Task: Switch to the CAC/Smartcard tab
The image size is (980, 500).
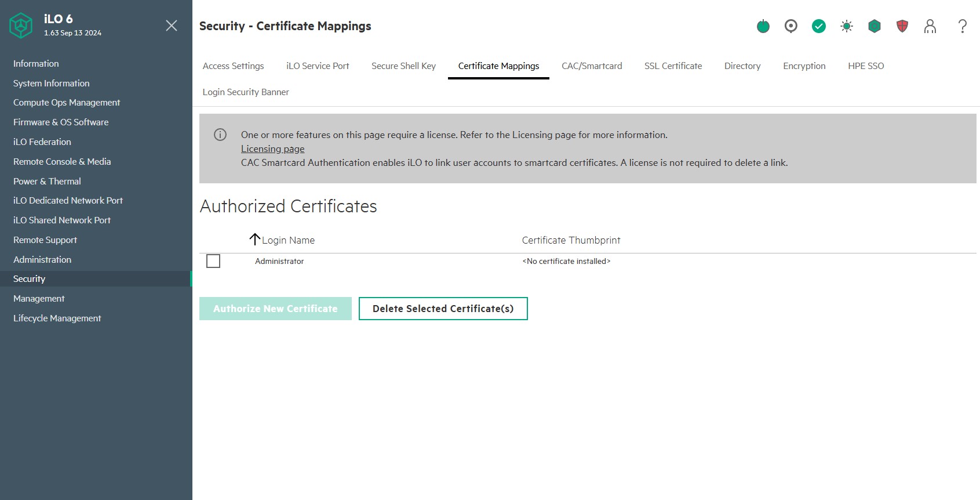Action: point(592,66)
